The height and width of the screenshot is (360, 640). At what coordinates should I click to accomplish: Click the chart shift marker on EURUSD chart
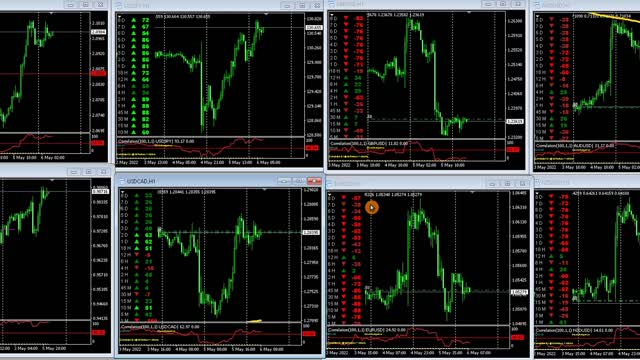pos(472,192)
